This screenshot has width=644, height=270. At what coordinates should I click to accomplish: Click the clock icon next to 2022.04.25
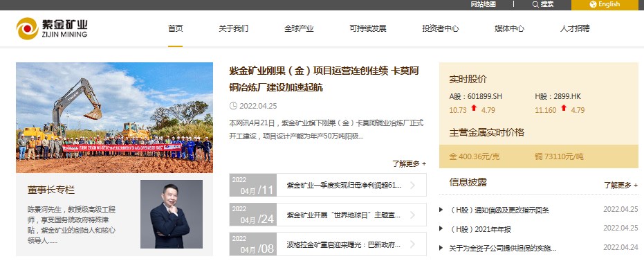(233, 106)
